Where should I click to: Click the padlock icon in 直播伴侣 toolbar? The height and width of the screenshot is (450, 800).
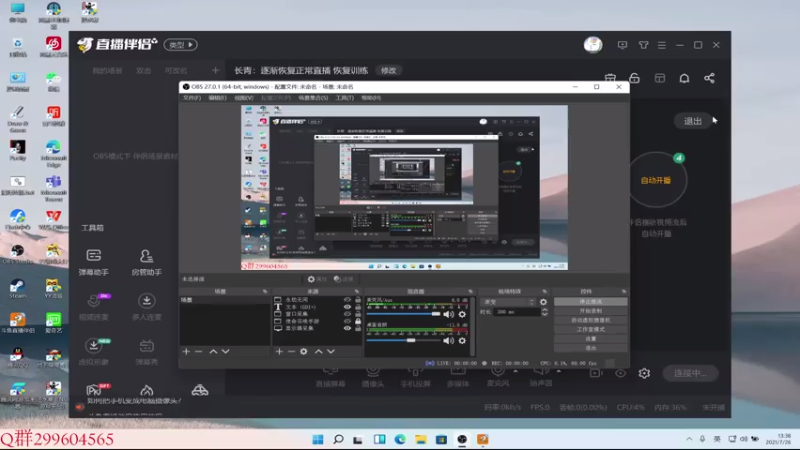click(x=634, y=78)
